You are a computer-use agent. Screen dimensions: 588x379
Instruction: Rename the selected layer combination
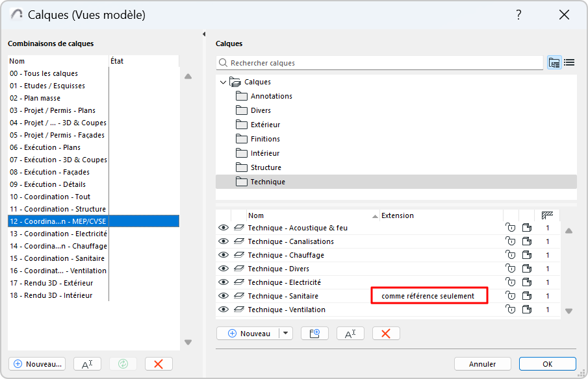(87, 364)
